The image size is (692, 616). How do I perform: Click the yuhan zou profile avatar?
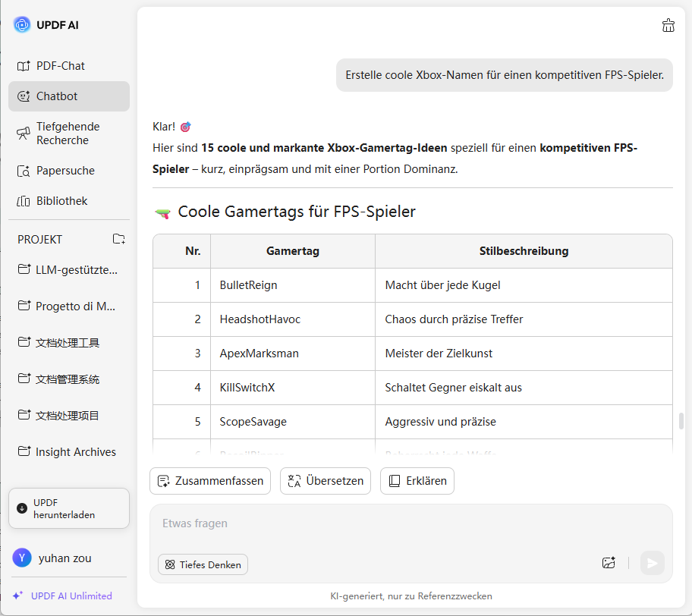pos(22,558)
